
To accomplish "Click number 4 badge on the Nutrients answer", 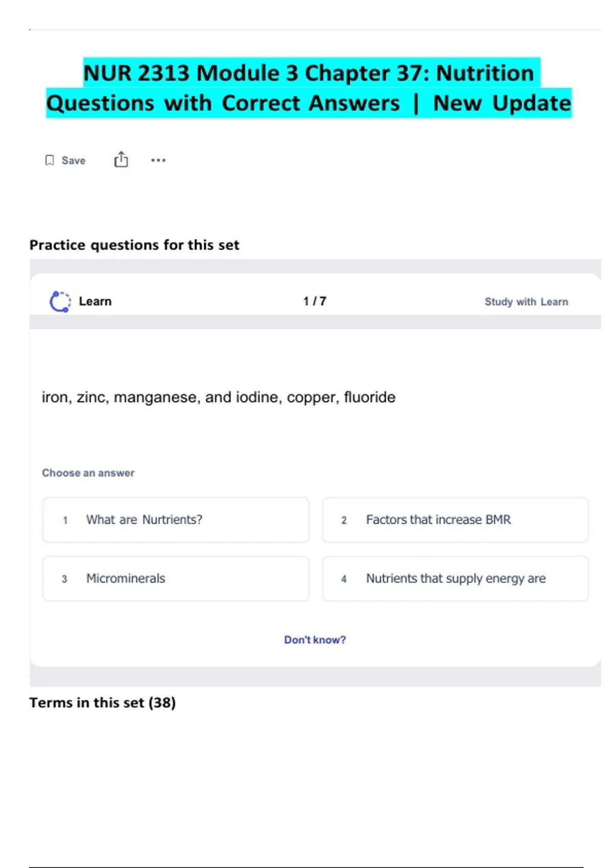I will coord(344,579).
